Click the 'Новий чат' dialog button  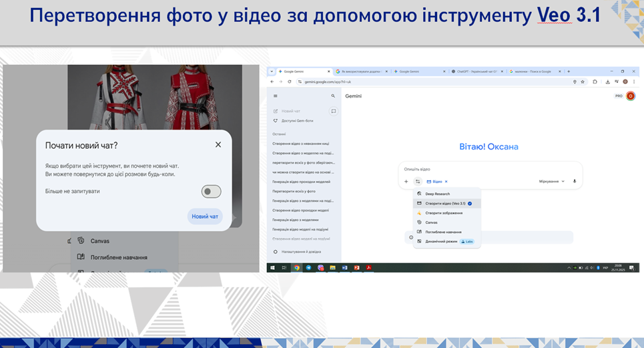pyautogui.click(x=205, y=216)
